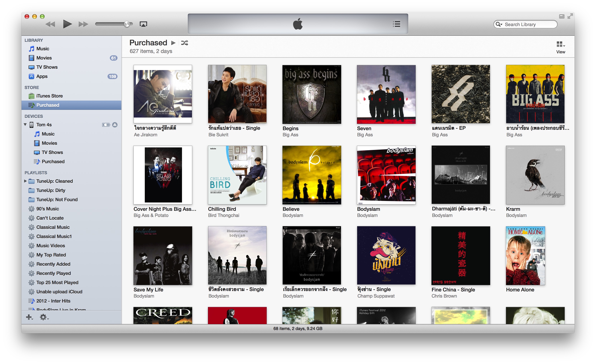Collapse the Tom 4s device tree
This screenshot has width=596, height=364.
pyautogui.click(x=25, y=125)
